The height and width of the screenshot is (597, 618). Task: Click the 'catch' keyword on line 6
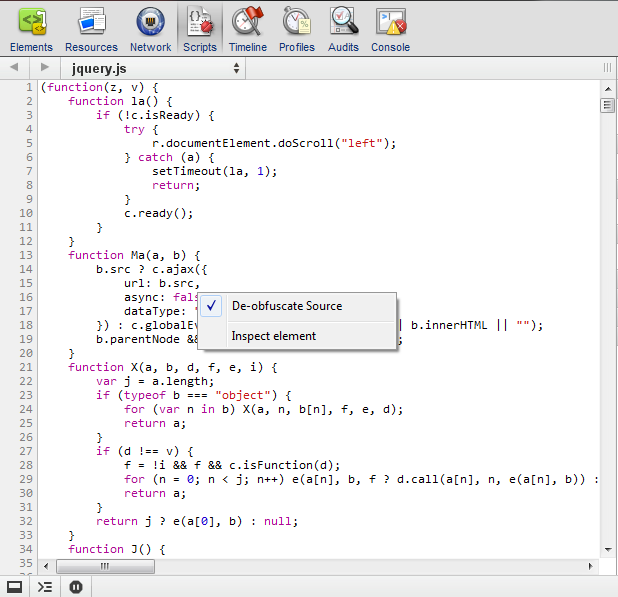coord(155,157)
